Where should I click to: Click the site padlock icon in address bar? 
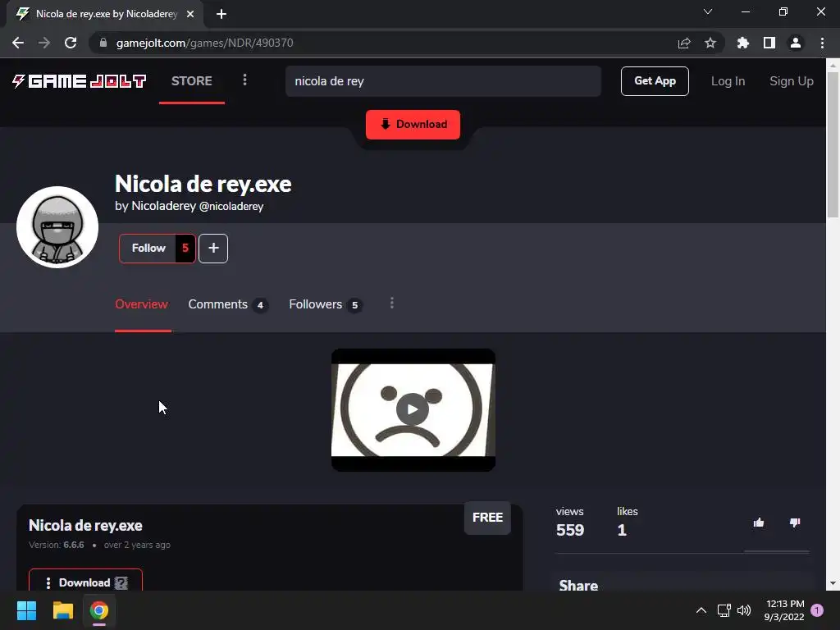point(103,43)
